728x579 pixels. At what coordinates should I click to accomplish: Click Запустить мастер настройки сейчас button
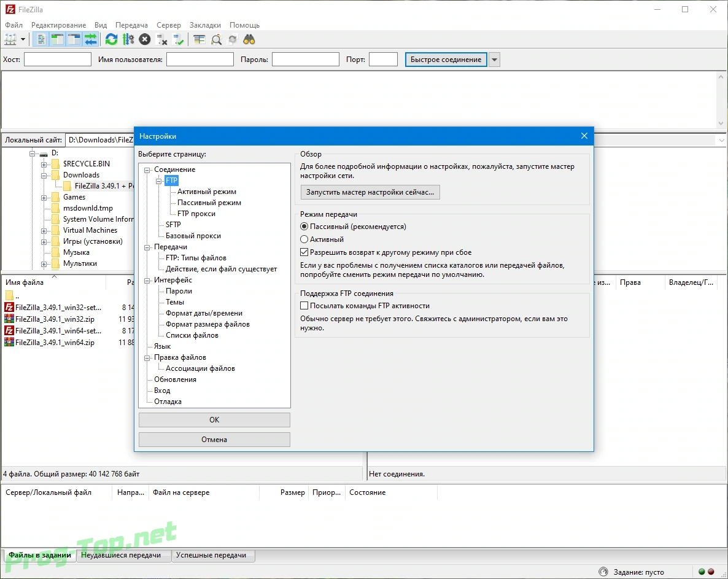(x=370, y=192)
